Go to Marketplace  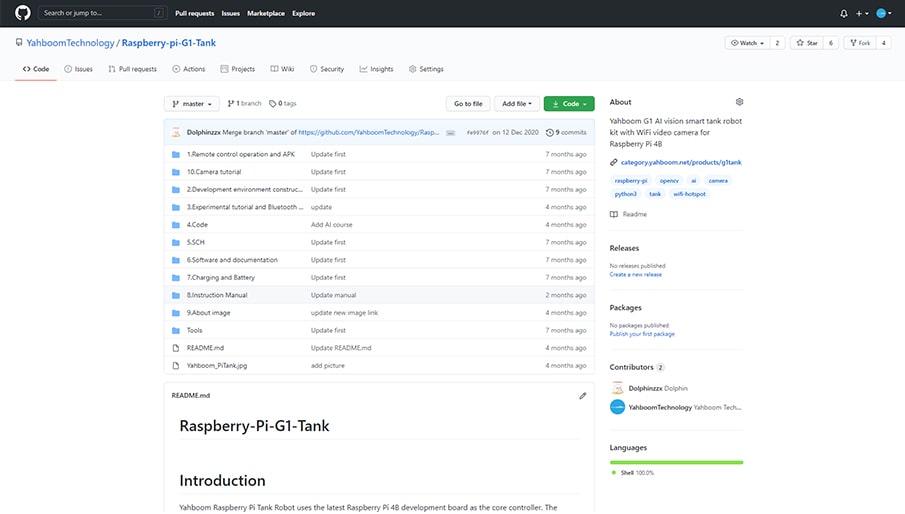(265, 13)
